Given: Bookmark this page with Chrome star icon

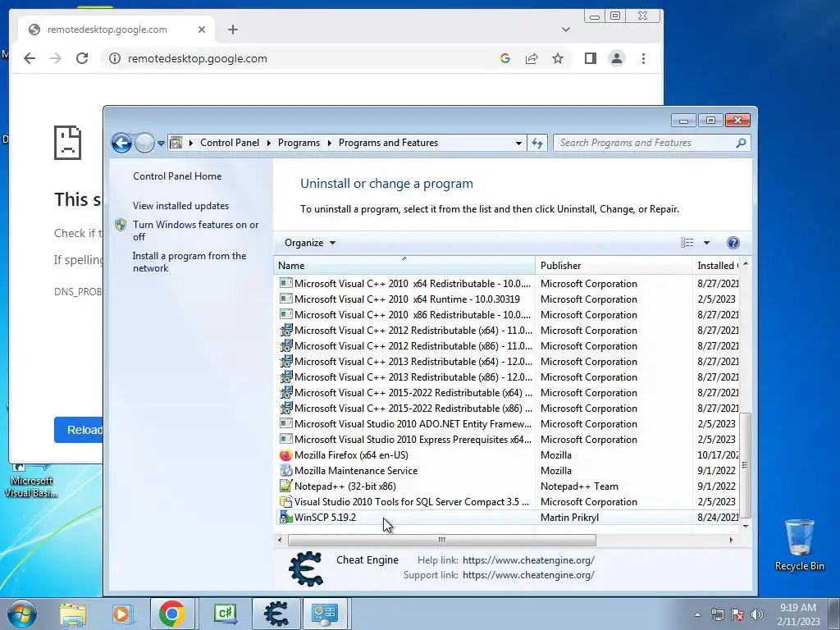Looking at the screenshot, I should tap(558, 58).
